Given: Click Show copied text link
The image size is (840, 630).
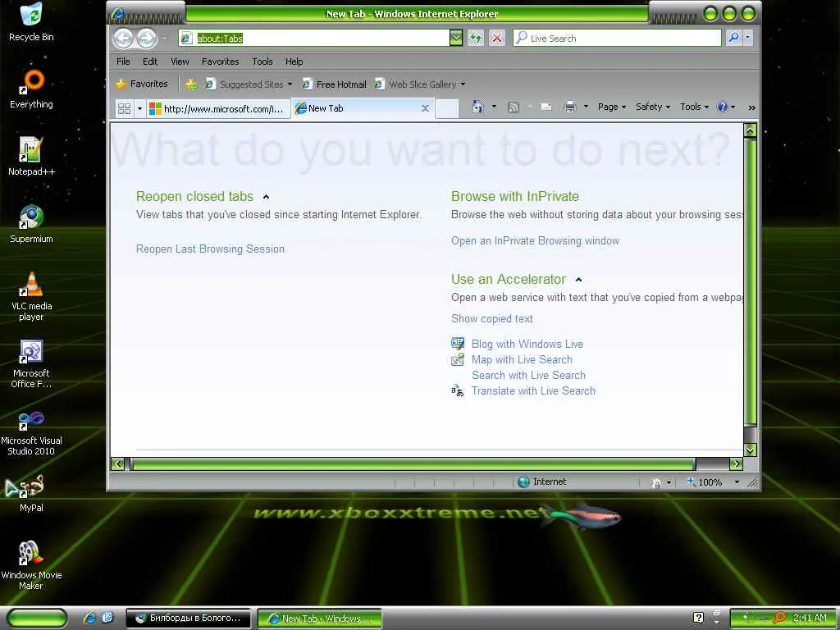Looking at the screenshot, I should 492,318.
